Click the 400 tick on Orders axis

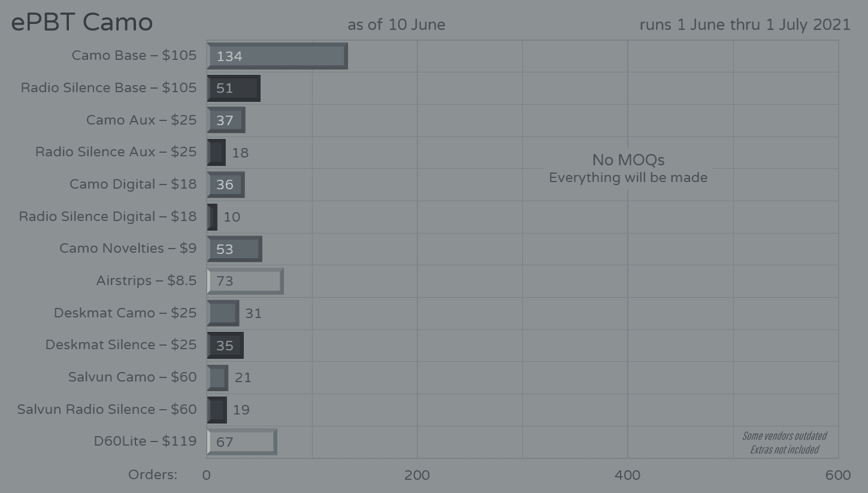[x=628, y=475]
